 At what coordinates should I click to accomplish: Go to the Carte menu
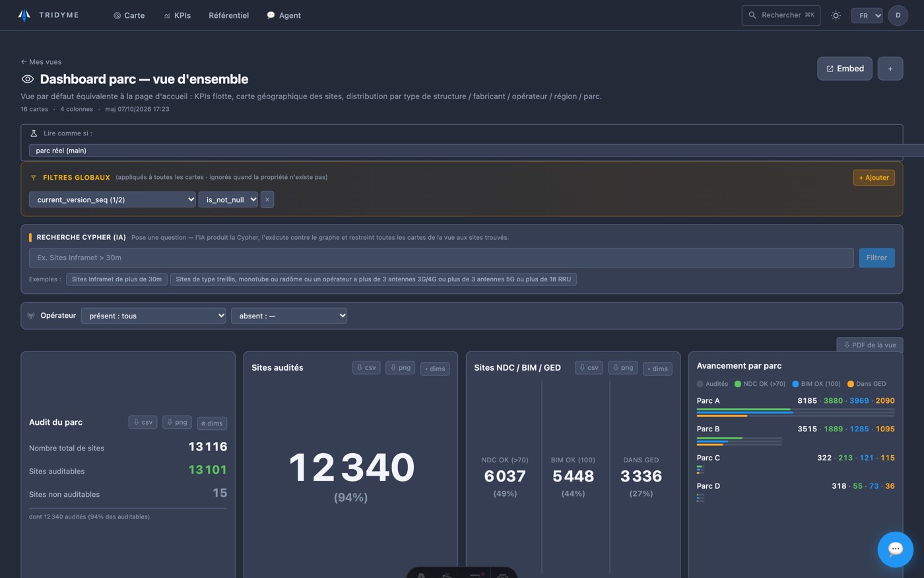pos(129,15)
